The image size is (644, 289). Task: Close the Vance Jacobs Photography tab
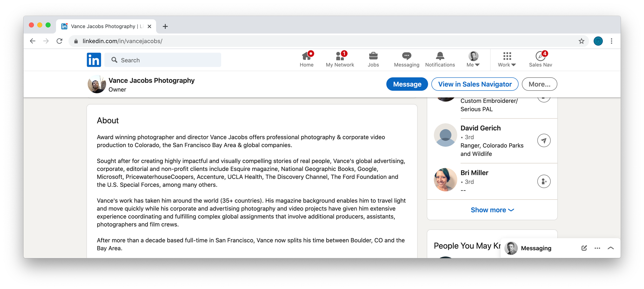click(x=149, y=26)
